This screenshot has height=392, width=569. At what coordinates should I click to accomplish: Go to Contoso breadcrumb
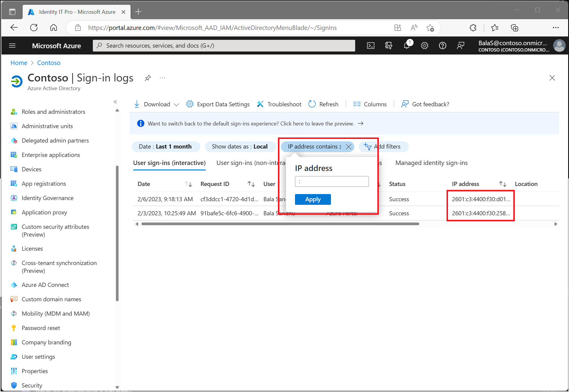(x=49, y=63)
